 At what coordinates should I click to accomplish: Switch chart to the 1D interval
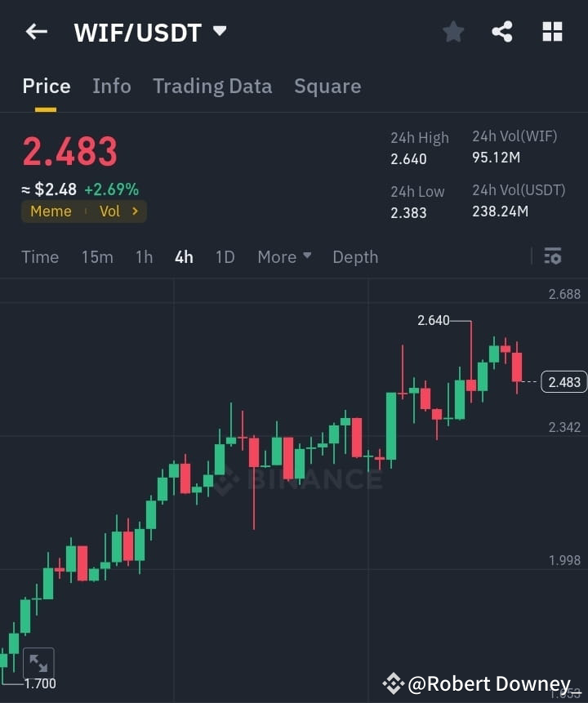click(225, 256)
